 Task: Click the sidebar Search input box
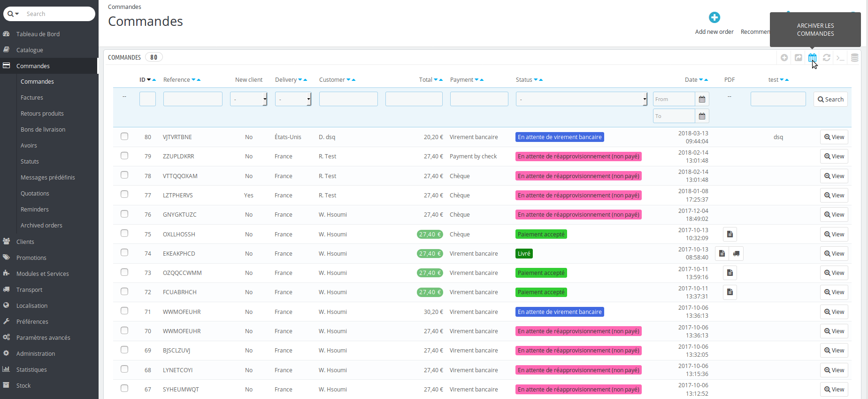[58, 14]
